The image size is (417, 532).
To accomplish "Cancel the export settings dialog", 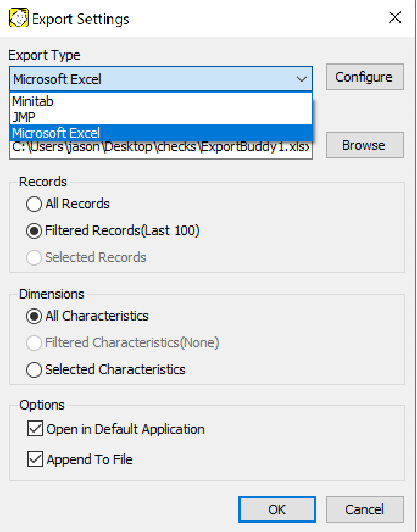I will pyautogui.click(x=365, y=509).
